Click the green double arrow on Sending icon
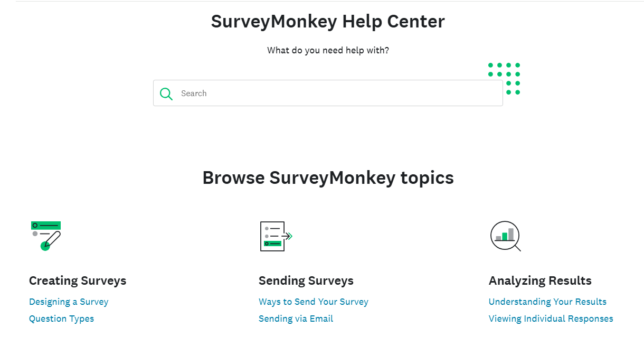This screenshot has height=346, width=644. [289, 236]
